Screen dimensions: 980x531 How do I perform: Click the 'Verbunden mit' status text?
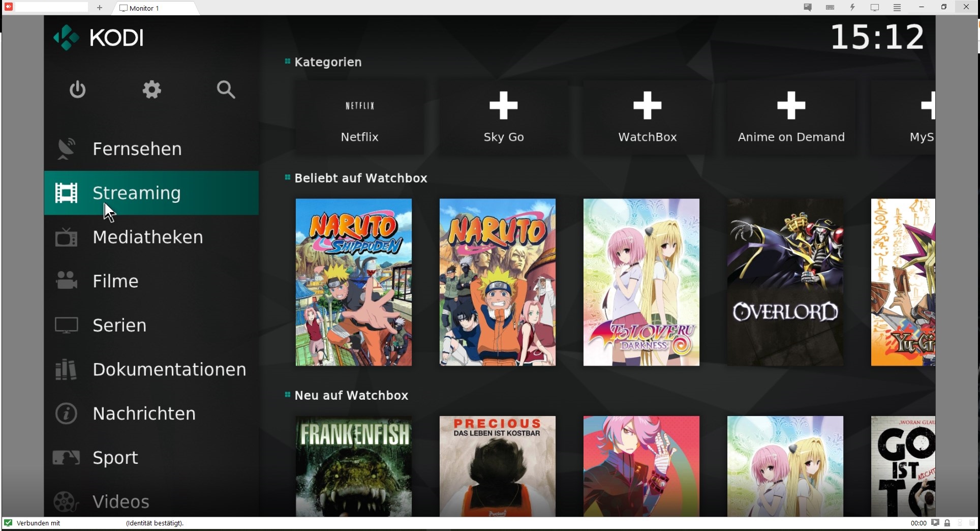click(x=38, y=523)
